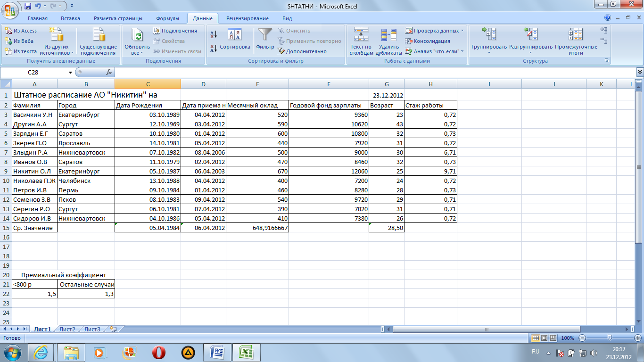Expand Data Validation dropdown arrow

tap(462, 31)
